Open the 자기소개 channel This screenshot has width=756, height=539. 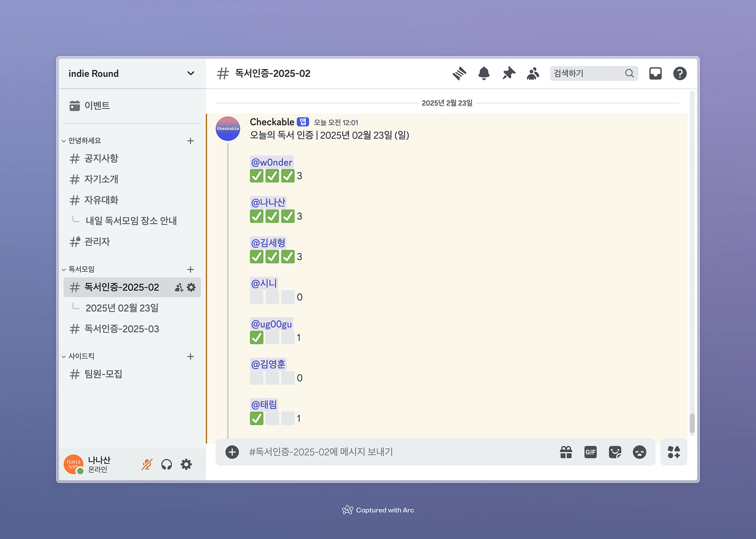132,179
